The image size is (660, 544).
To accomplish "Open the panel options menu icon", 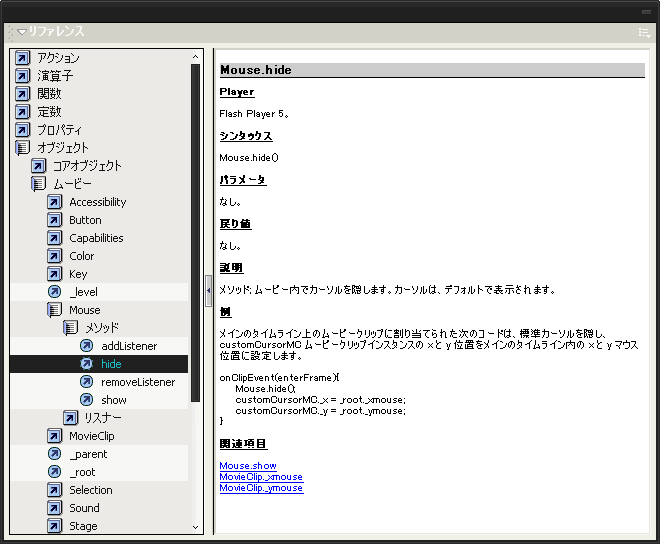I will pos(644,32).
